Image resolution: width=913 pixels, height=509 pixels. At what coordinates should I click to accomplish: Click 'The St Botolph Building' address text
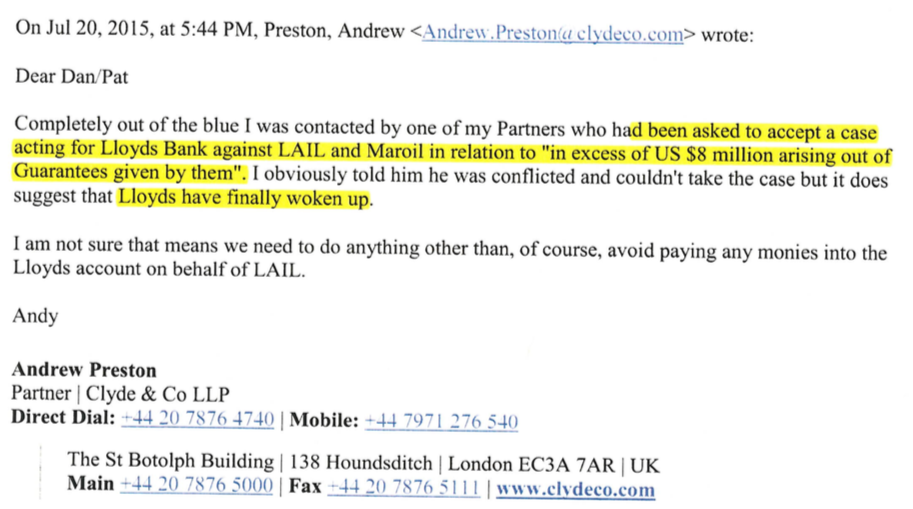coord(170,461)
